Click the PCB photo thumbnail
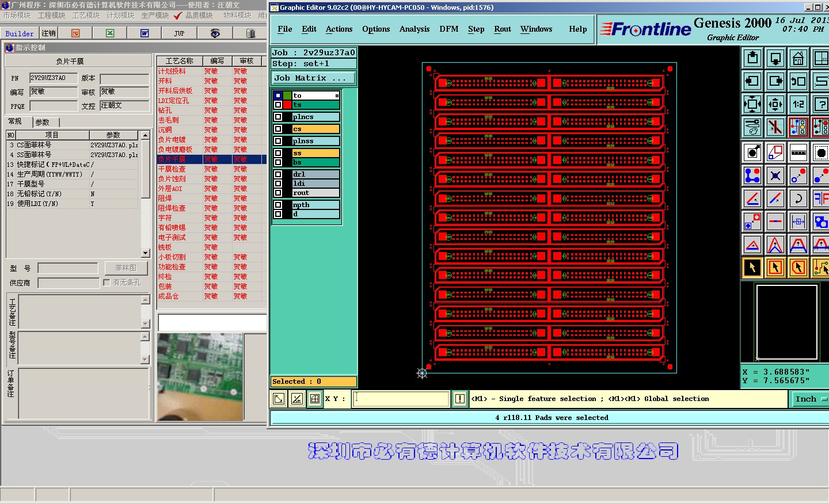This screenshot has height=504, width=829. coord(200,377)
